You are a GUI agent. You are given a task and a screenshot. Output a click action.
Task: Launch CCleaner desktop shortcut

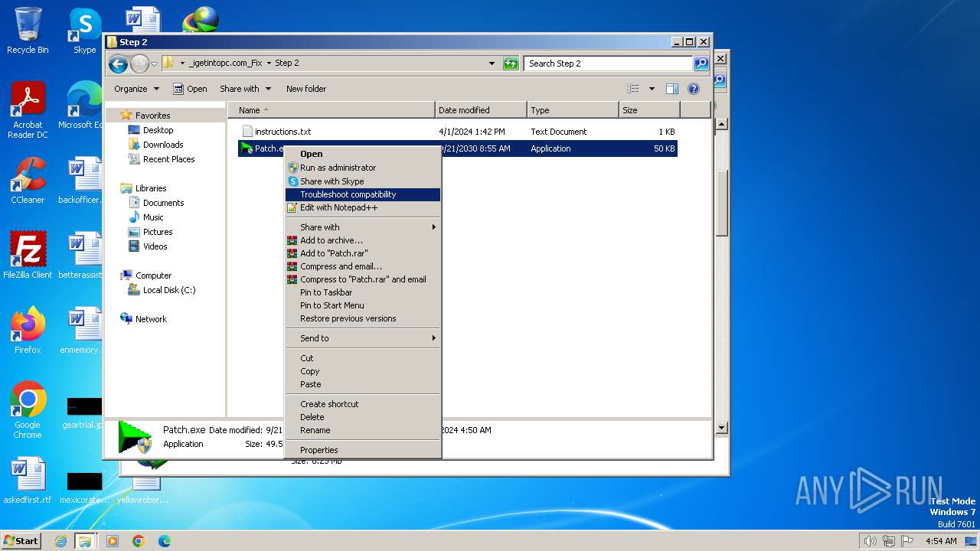point(28,181)
